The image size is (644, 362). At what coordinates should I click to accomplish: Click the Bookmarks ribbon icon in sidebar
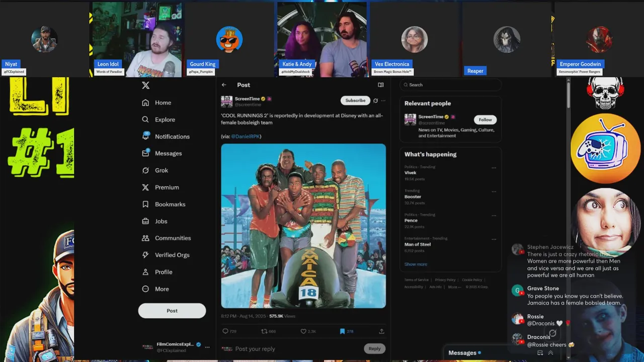(x=145, y=204)
